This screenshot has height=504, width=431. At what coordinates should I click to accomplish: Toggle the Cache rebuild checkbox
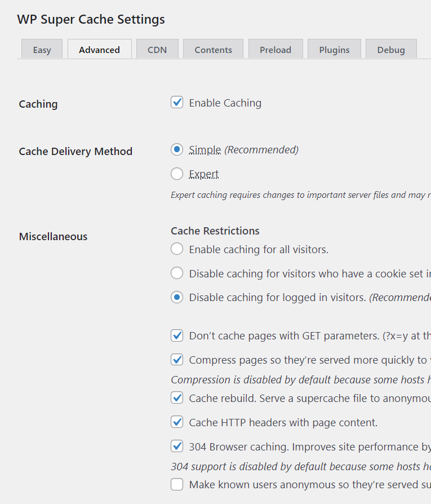(177, 398)
